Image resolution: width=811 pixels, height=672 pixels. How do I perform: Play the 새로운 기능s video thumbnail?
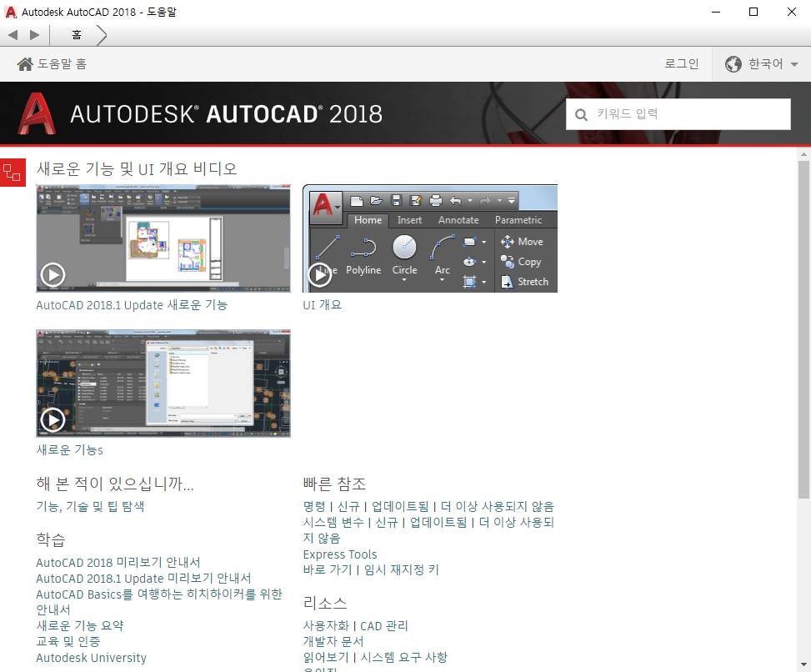click(163, 384)
